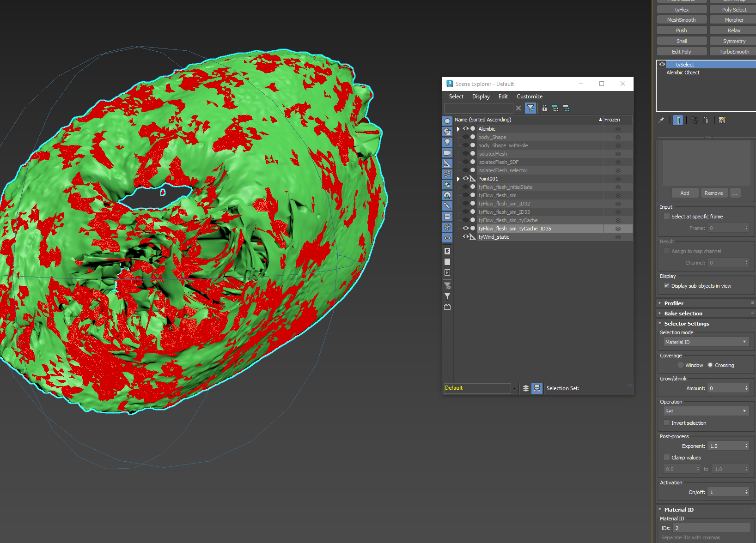Hide the tyWind_static object via eye icon
This screenshot has height=543, width=756.
[x=465, y=237]
